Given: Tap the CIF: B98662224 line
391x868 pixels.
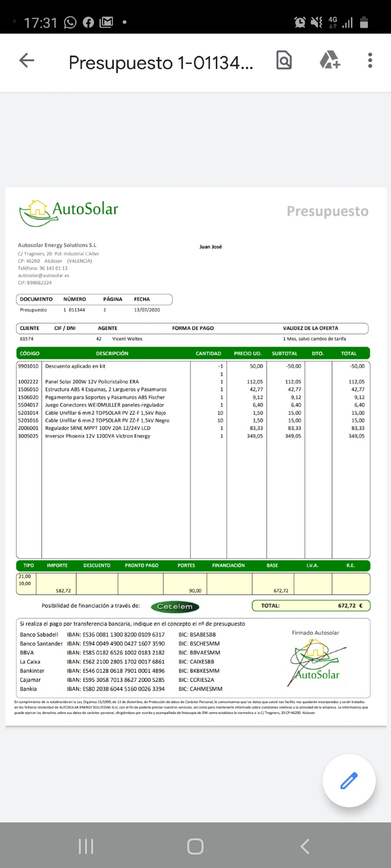Looking at the screenshot, I should point(35,283).
